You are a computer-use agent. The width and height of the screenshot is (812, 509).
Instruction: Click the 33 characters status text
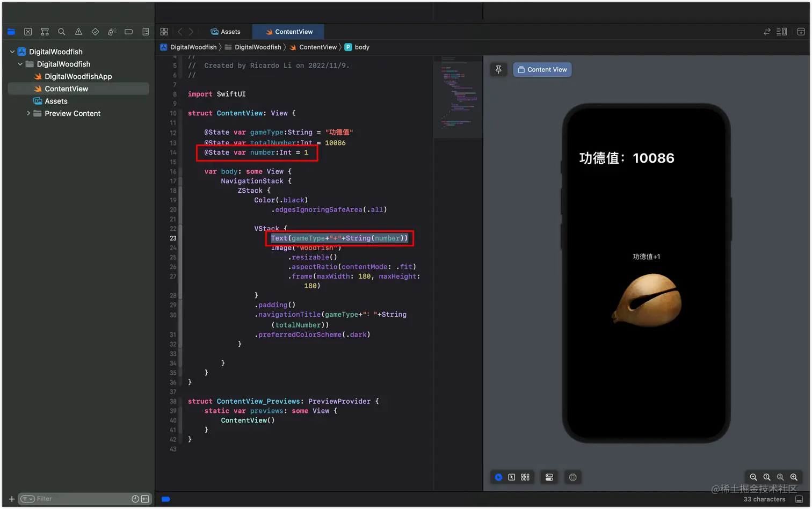coord(764,499)
